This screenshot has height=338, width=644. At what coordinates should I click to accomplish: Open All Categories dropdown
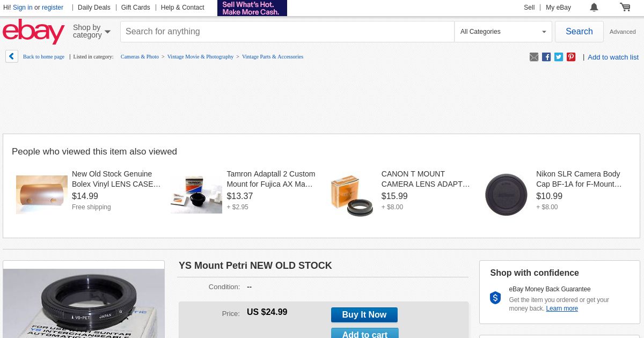point(503,32)
